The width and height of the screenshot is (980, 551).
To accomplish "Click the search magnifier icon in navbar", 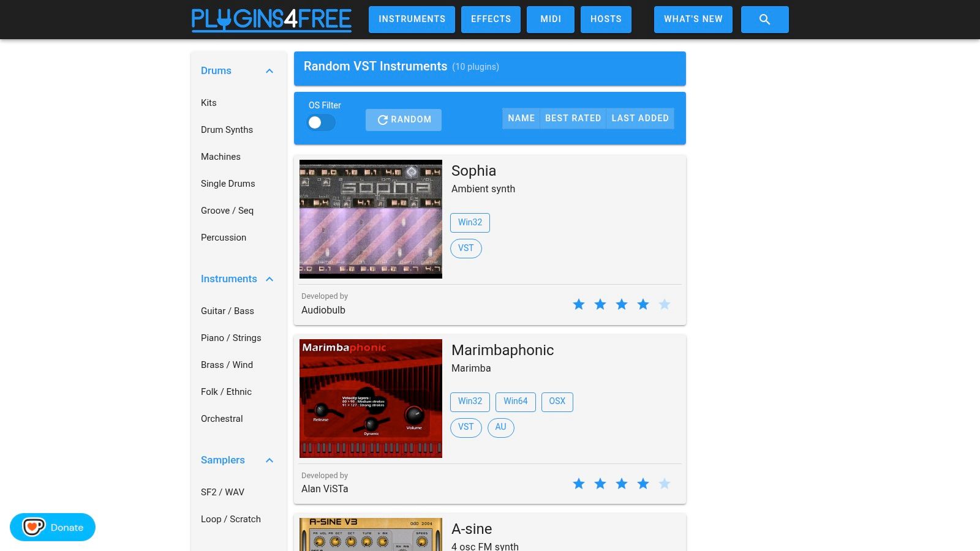I will [x=764, y=19].
